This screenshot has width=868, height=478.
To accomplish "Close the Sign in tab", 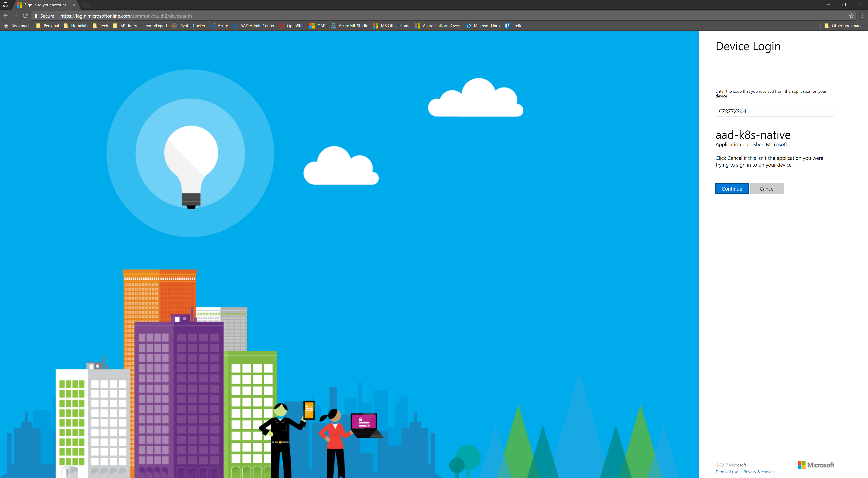I will point(73,5).
